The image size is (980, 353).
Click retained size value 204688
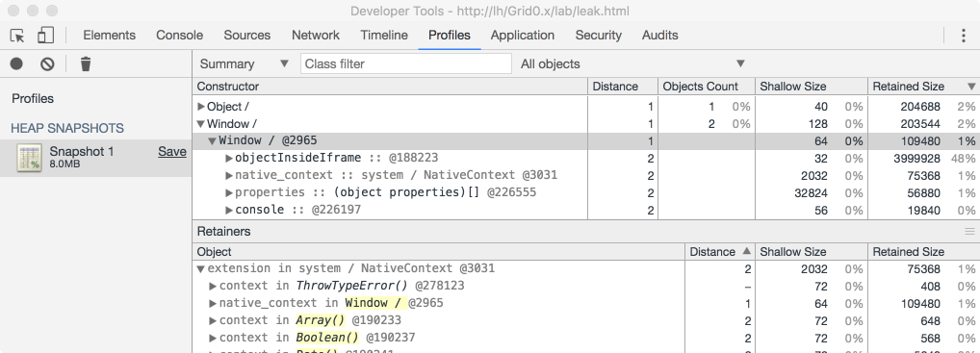point(920,107)
